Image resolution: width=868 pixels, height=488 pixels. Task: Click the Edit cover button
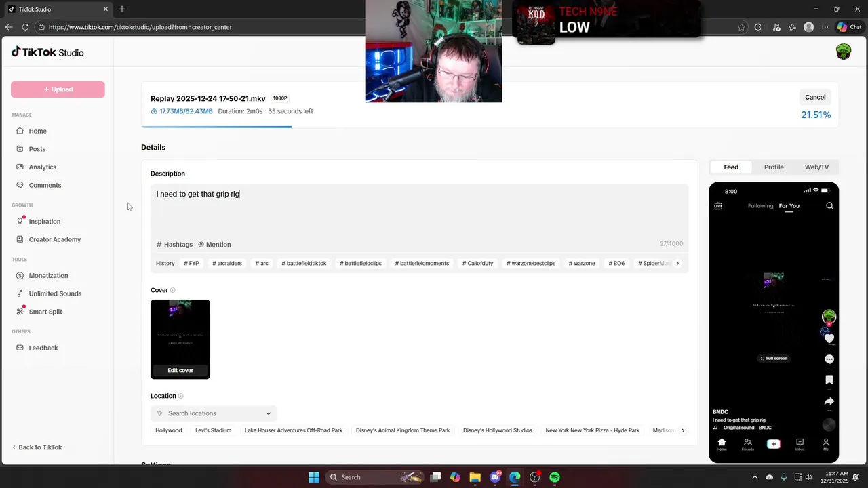(x=180, y=371)
